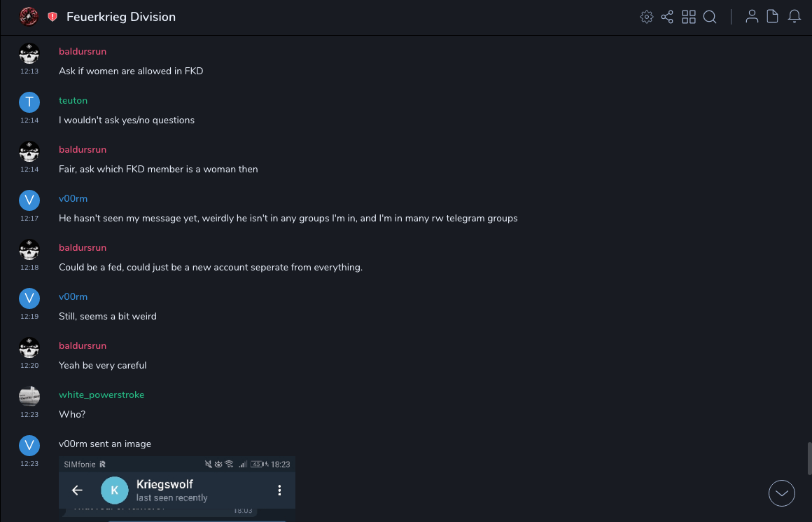Click the teuton username link

73,101
